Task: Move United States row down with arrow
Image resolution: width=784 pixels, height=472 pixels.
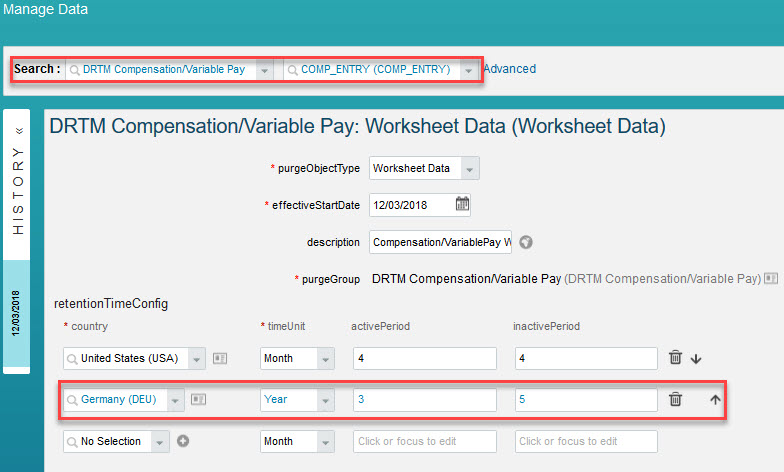Action: (x=696, y=358)
